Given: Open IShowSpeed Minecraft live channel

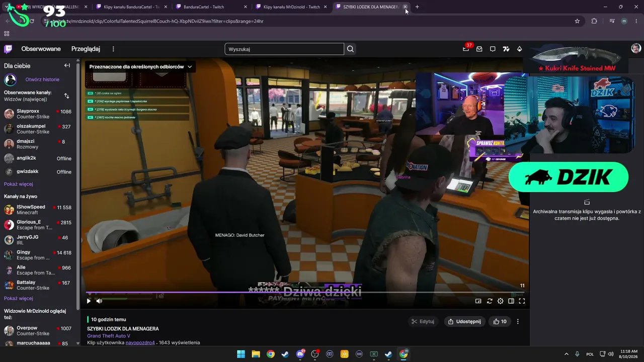Looking at the screenshot, I should click(x=38, y=210).
